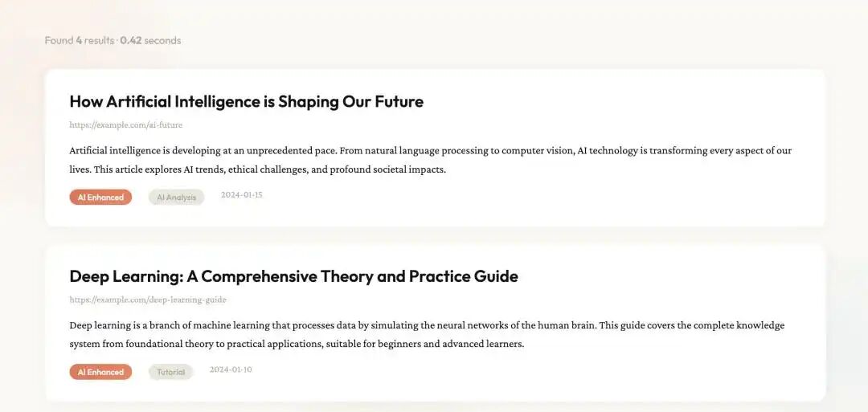Click the gap between the two result cards

coord(434,236)
